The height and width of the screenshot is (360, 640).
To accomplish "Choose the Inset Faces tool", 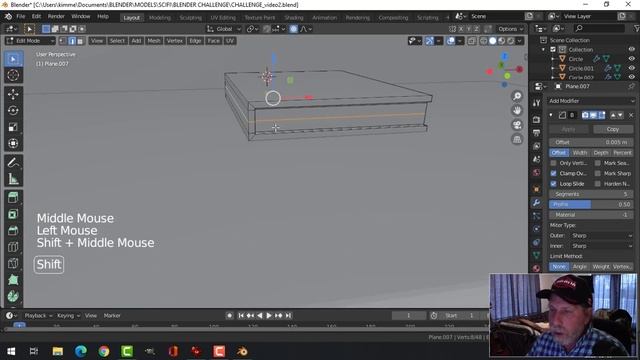I will pyautogui.click(x=13, y=214).
